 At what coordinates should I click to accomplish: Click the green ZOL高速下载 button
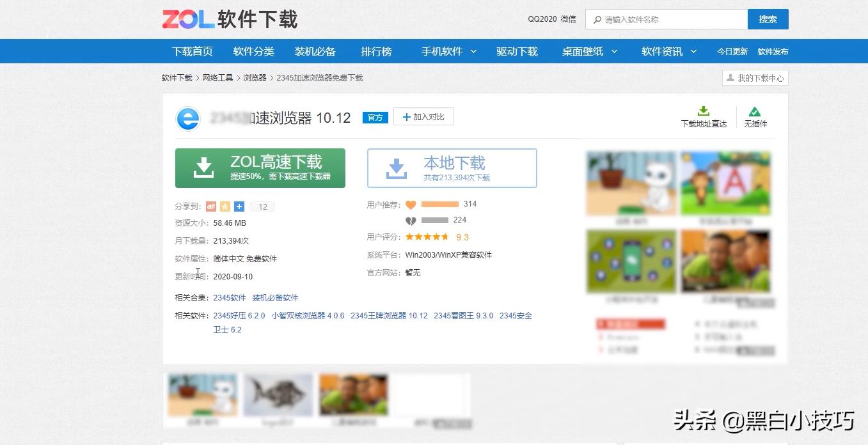coord(260,168)
